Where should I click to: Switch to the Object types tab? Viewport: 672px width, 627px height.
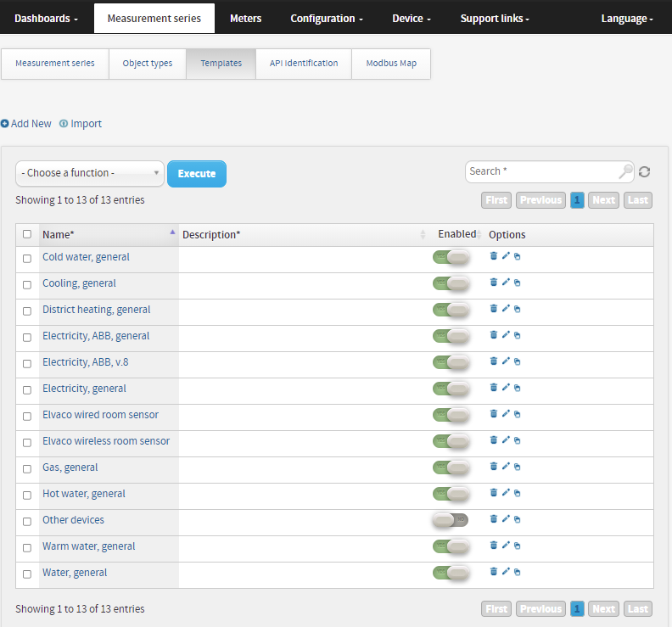[148, 64]
